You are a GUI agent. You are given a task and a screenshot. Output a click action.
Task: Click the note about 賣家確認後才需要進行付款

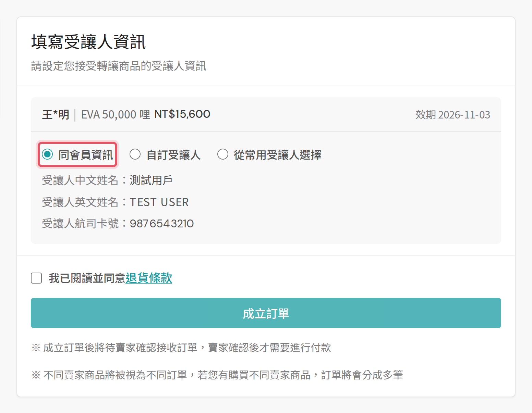pos(181,348)
